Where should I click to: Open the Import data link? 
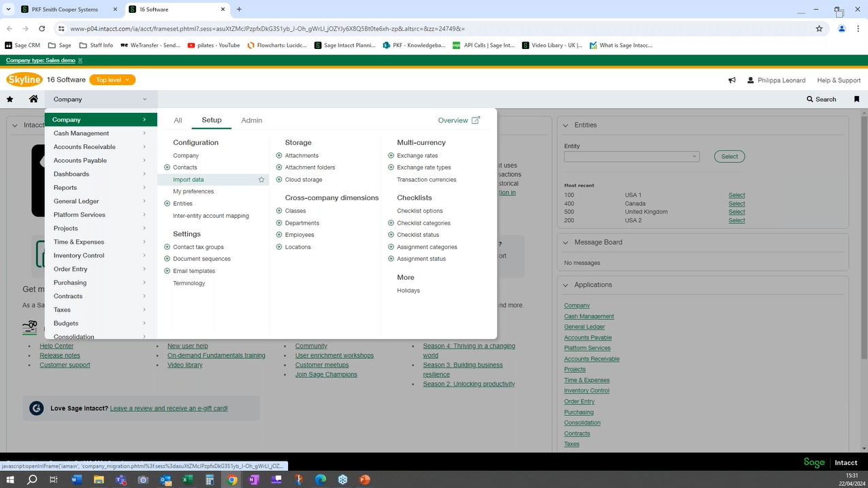[x=189, y=180]
